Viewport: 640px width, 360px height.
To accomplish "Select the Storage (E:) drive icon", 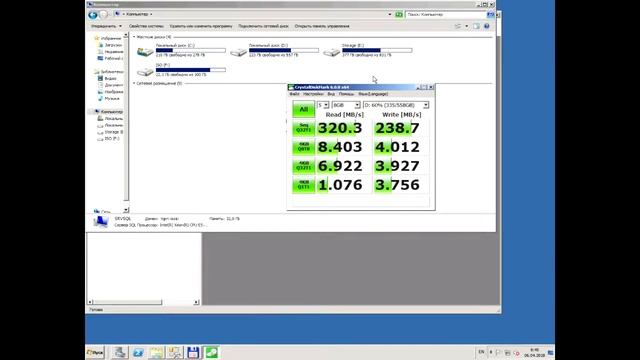I will pos(331,52).
